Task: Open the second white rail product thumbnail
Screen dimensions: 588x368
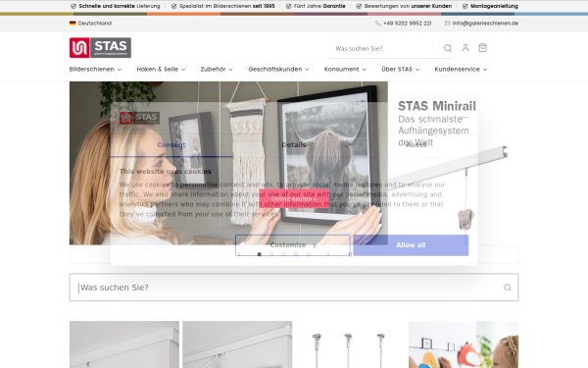Action: point(237,344)
